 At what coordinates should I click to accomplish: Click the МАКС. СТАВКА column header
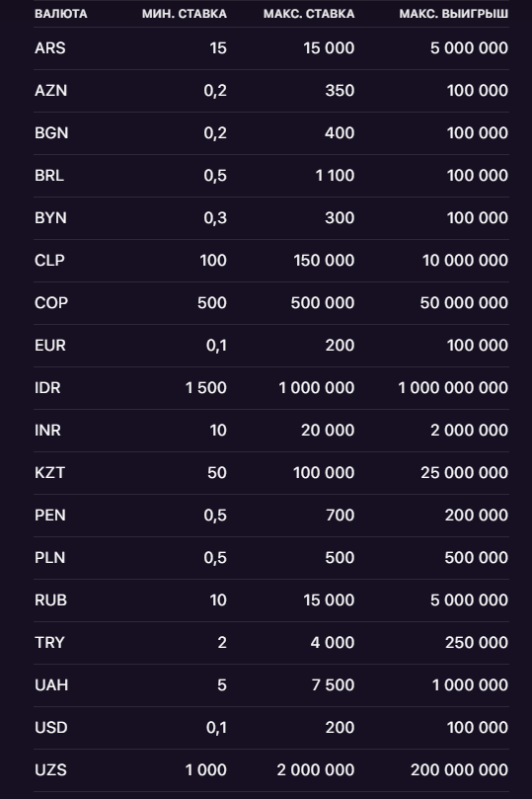(x=309, y=14)
